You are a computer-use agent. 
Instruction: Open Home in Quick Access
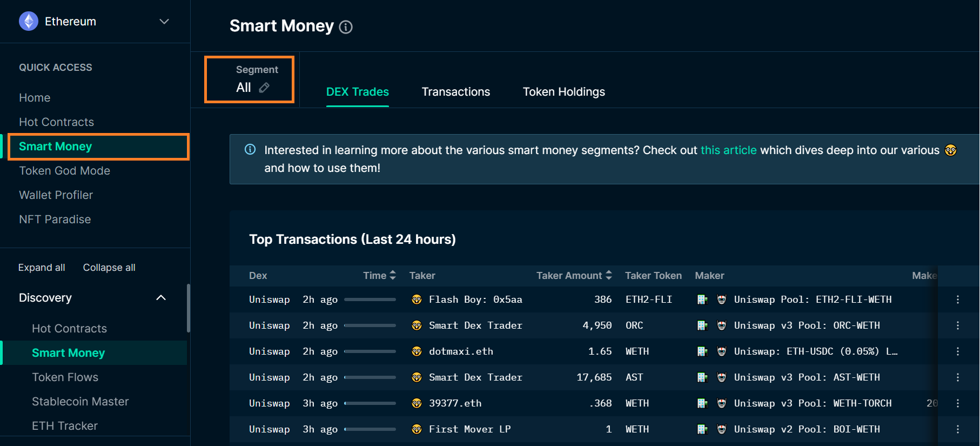(35, 98)
